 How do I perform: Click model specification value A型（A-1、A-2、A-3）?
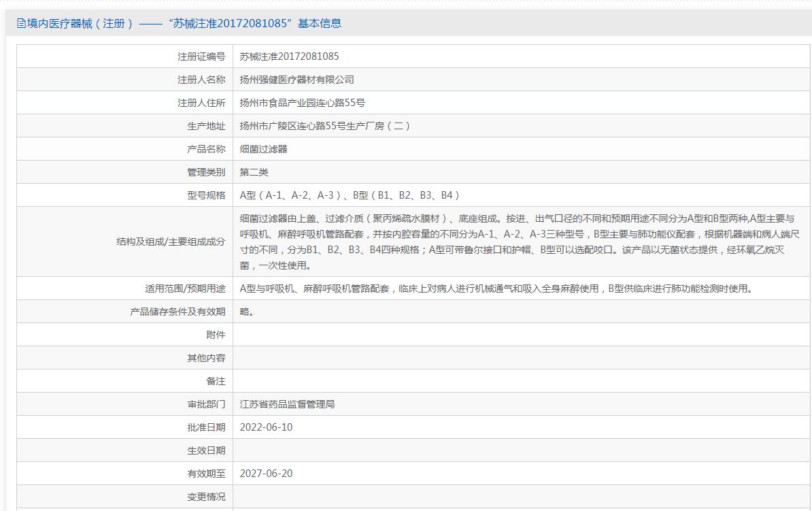(292, 195)
